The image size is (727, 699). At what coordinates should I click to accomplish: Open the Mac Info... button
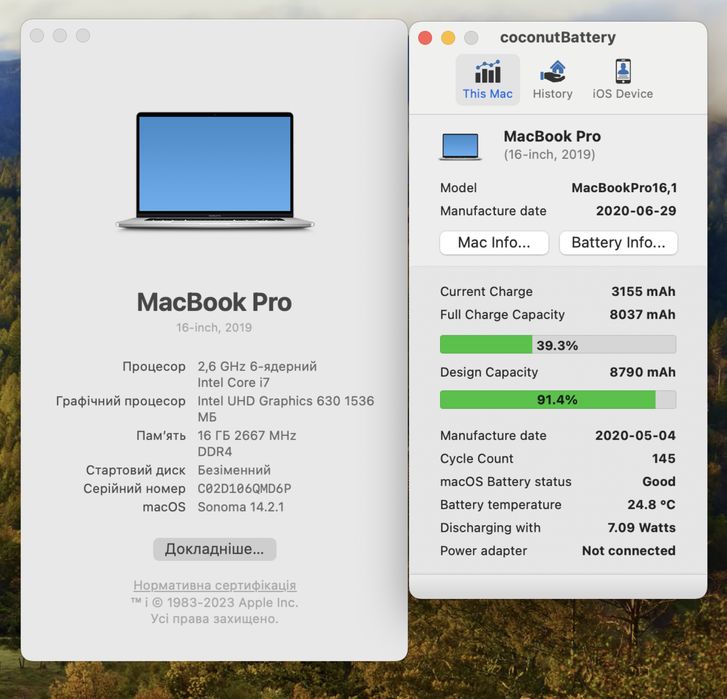click(x=494, y=242)
